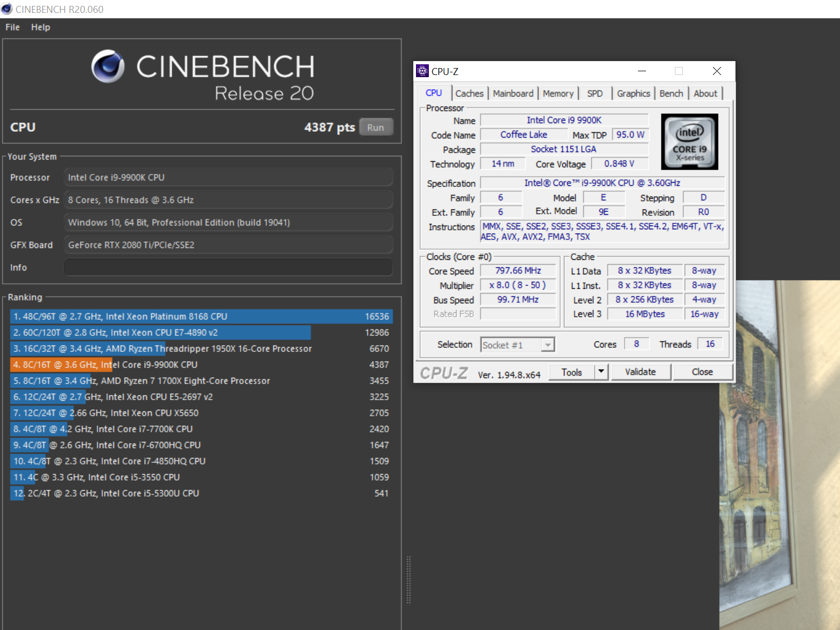Click the Validate button in CPU-Z
Viewport: 840px width, 630px height.
[640, 372]
